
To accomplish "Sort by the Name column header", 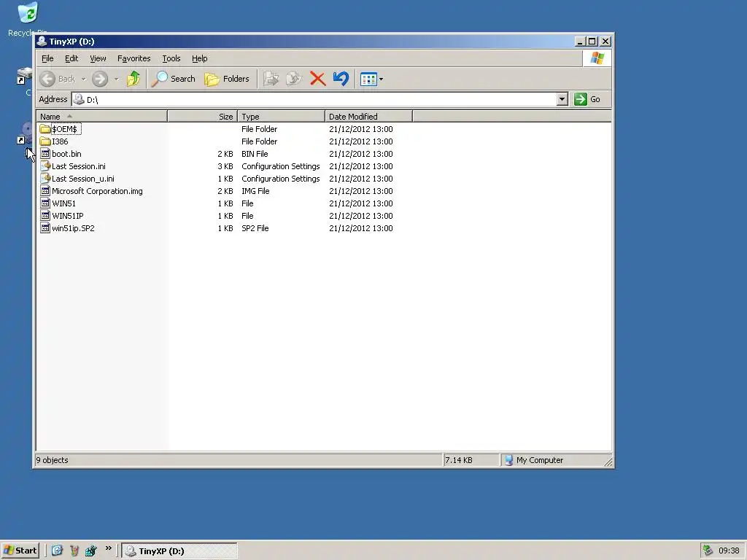I will click(x=101, y=116).
